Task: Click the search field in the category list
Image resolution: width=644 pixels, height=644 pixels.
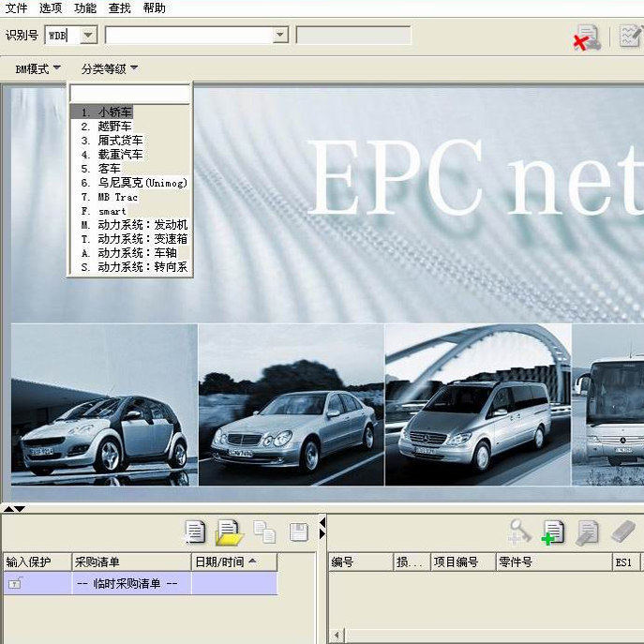Action: pos(129,94)
